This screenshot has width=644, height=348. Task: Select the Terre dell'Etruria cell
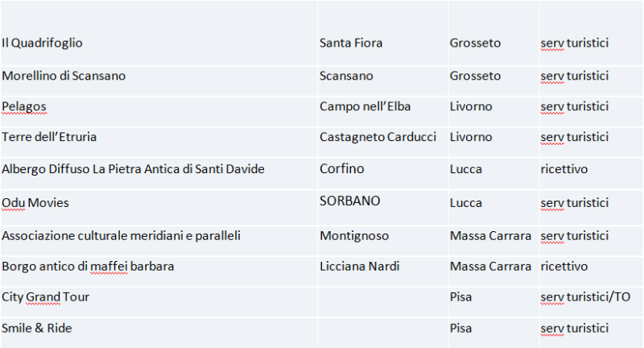[x=49, y=137]
